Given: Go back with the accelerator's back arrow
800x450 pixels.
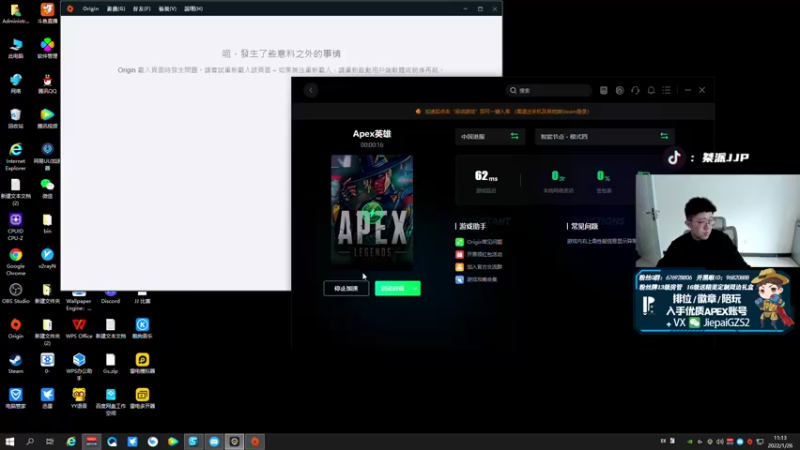Looking at the screenshot, I should click(311, 90).
